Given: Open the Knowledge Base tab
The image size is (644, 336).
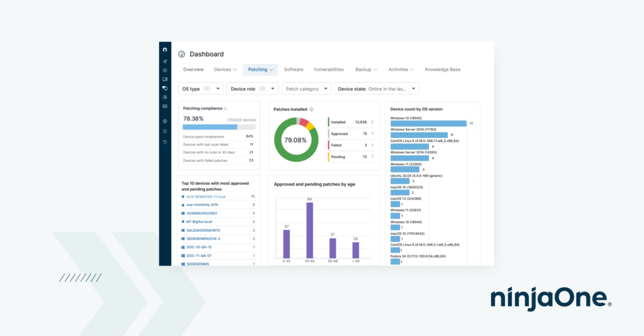Looking at the screenshot, I should [x=442, y=70].
